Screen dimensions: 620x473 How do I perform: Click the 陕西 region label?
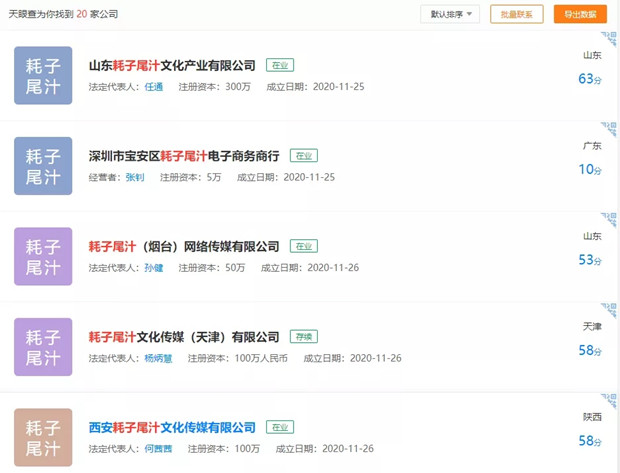click(592, 417)
